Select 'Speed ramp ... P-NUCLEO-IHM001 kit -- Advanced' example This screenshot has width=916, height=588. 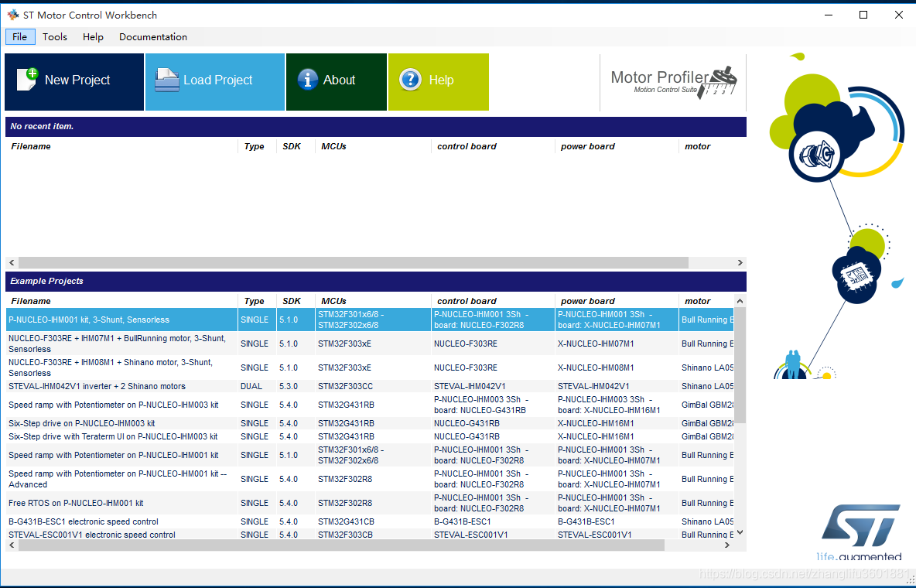click(x=369, y=479)
